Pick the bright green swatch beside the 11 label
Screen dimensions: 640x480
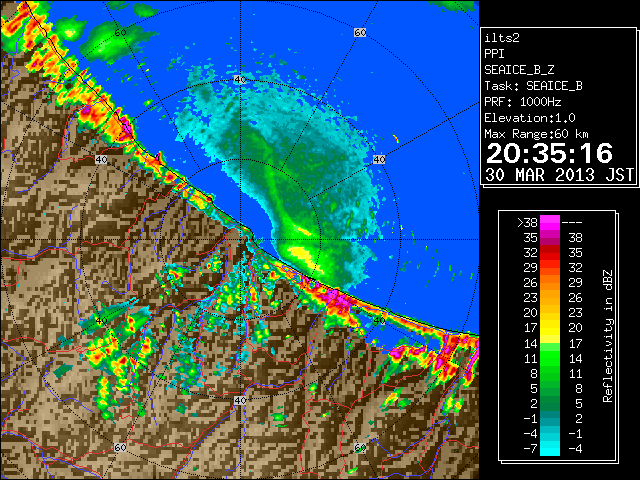[550, 358]
